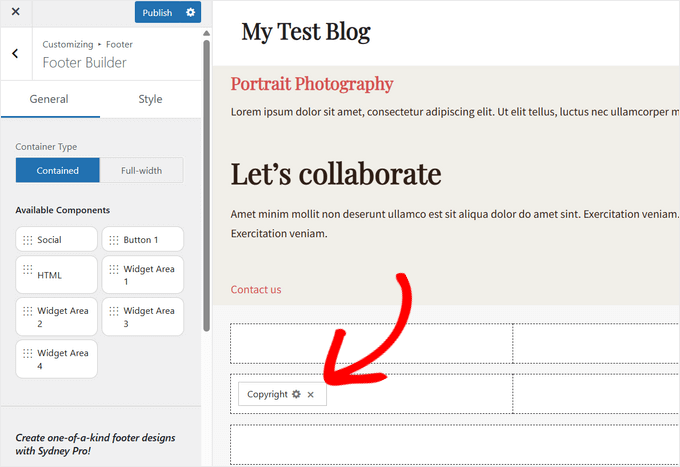This screenshot has height=467, width=680.
Task: Select Contained container type
Action: click(58, 170)
